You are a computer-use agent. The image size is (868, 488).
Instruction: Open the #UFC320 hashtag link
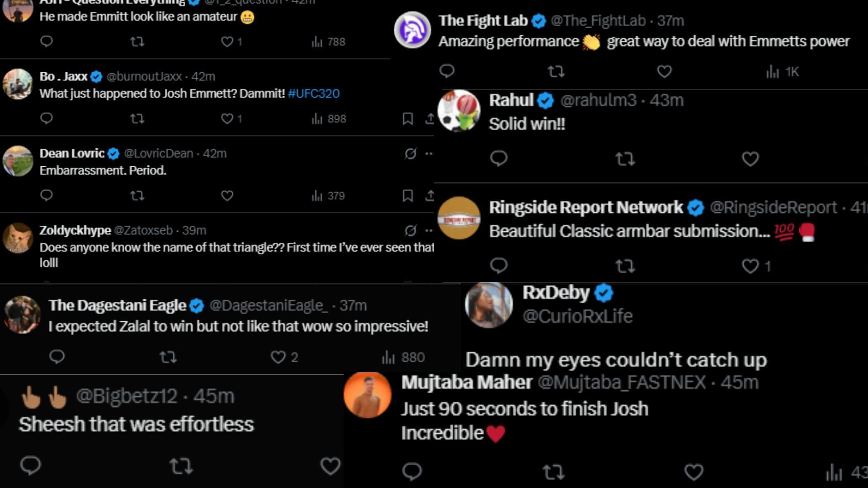click(x=314, y=94)
